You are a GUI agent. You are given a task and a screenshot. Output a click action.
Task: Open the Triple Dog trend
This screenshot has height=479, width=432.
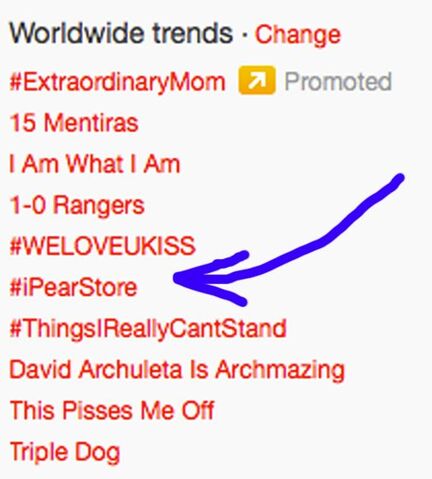tap(65, 452)
